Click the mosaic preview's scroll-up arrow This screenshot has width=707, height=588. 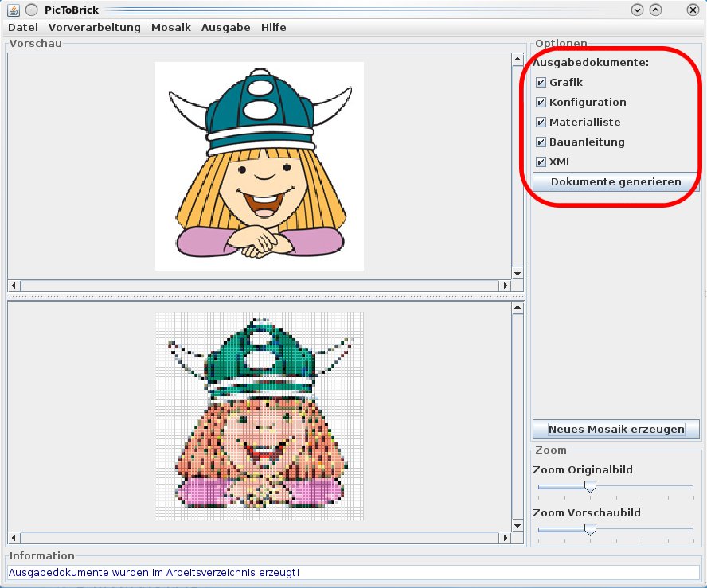click(x=518, y=308)
